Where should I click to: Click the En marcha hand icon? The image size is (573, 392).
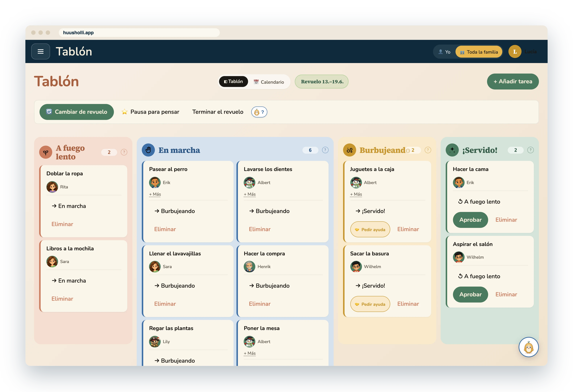pos(148,150)
